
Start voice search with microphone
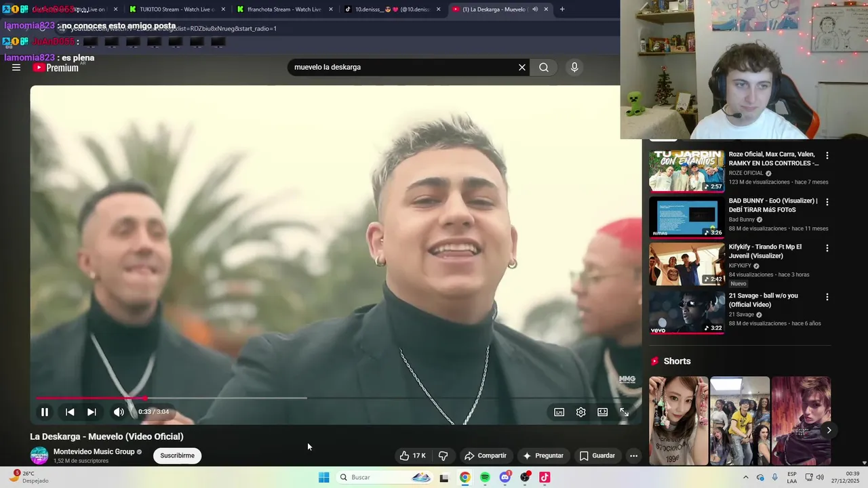(x=574, y=67)
